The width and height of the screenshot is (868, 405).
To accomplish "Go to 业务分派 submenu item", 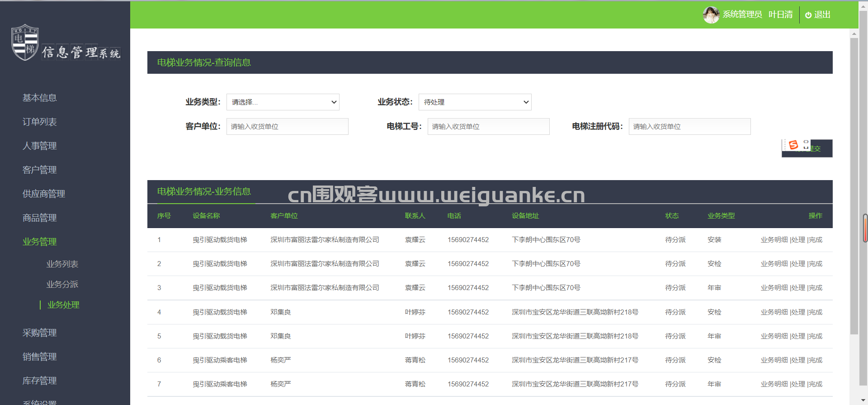I will click(62, 284).
